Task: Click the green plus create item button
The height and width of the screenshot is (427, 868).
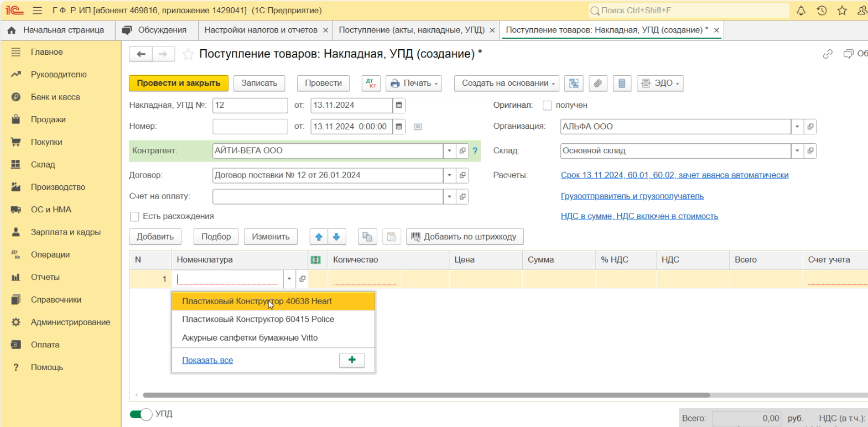Action: tap(352, 360)
